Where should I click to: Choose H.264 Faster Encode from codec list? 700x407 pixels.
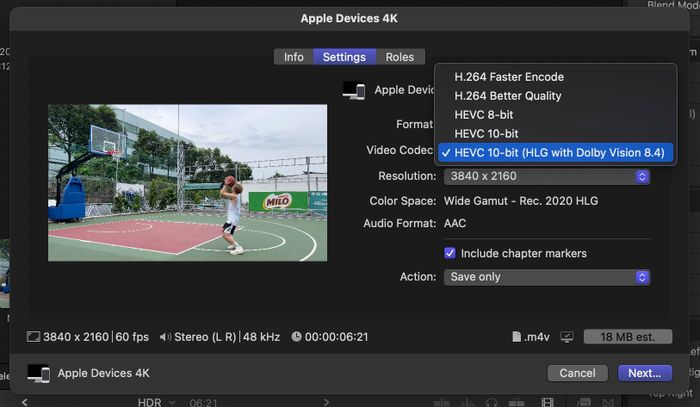pyautogui.click(x=509, y=77)
